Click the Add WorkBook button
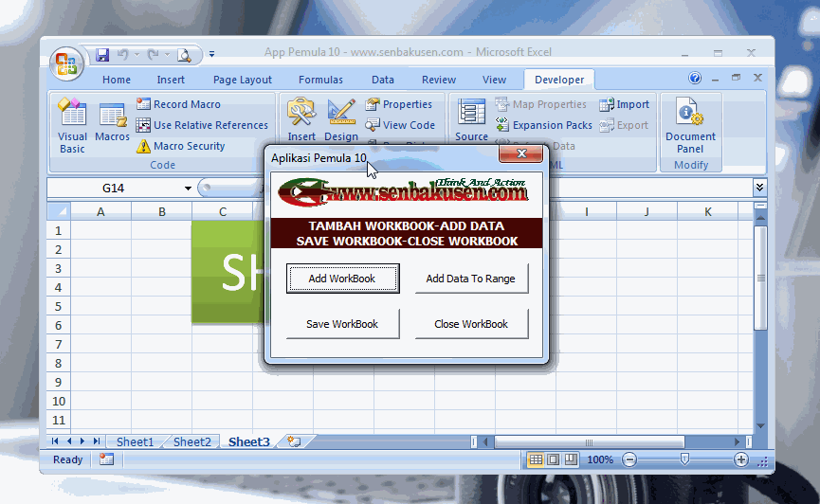Image resolution: width=820 pixels, height=504 pixels. point(342,279)
